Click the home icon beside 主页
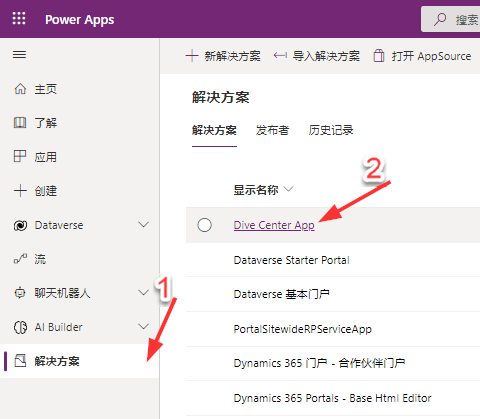Viewport: 480px width, 419px height. click(20, 89)
